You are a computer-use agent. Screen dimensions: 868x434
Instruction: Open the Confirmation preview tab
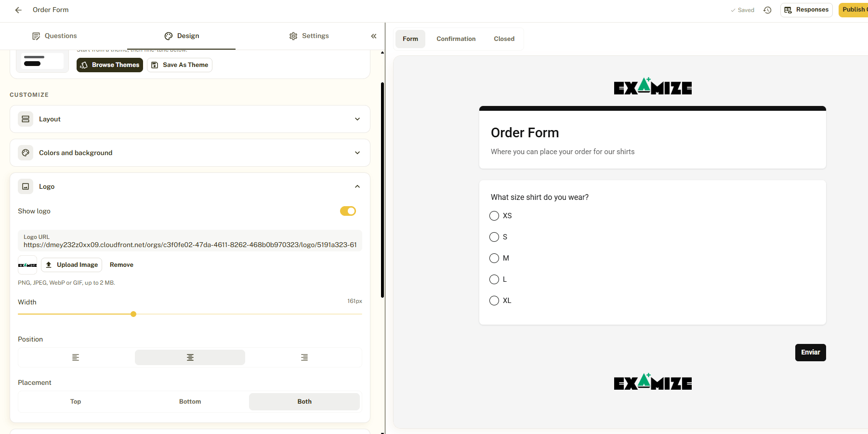click(x=456, y=39)
